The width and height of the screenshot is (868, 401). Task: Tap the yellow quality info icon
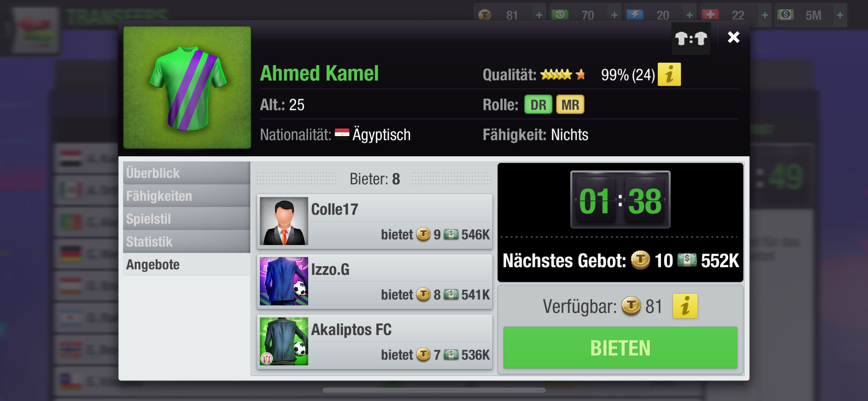669,74
